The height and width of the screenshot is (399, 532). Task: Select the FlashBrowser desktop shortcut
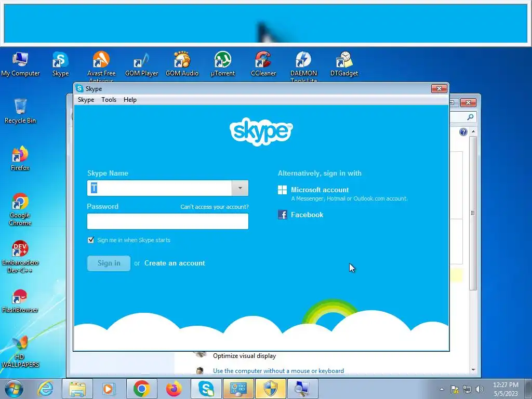point(20,301)
